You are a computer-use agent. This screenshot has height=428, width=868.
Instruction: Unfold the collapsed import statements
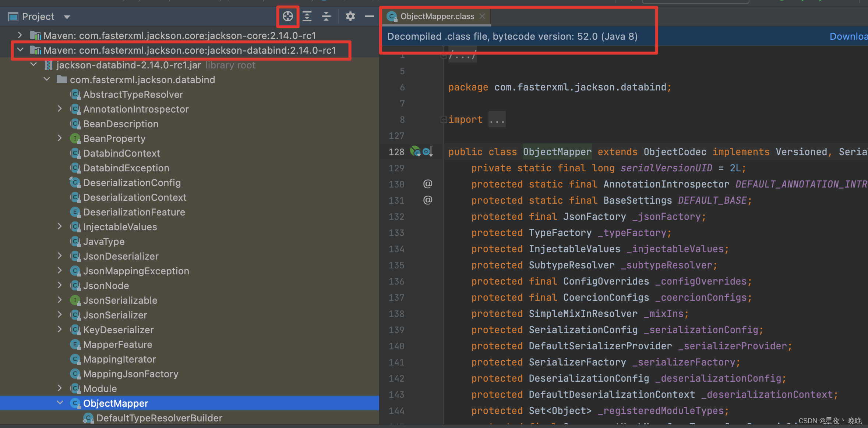point(444,120)
